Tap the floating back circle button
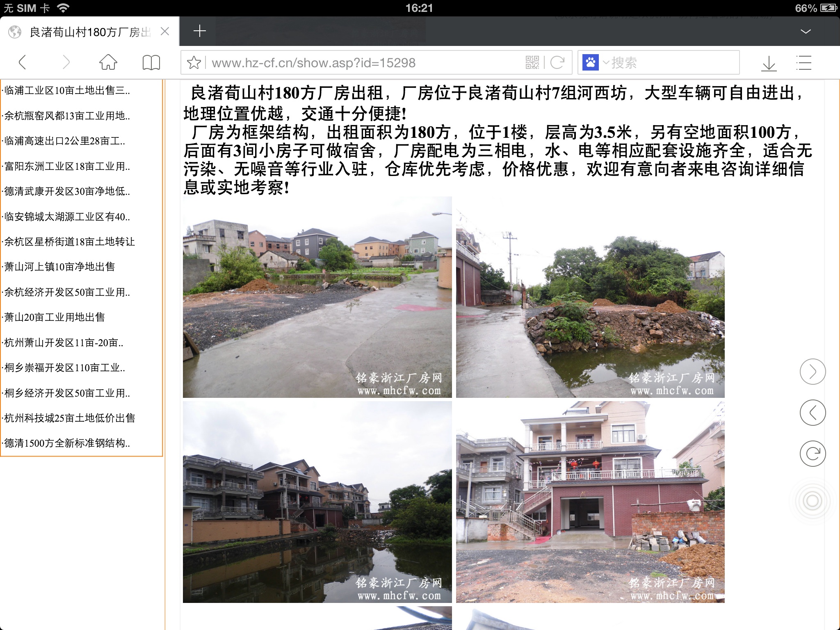840x630 pixels. (813, 413)
